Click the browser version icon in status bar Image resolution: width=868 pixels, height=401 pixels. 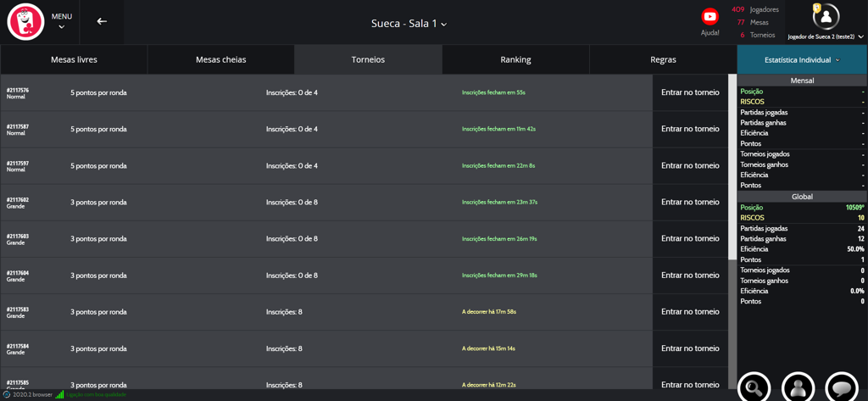pos(7,395)
